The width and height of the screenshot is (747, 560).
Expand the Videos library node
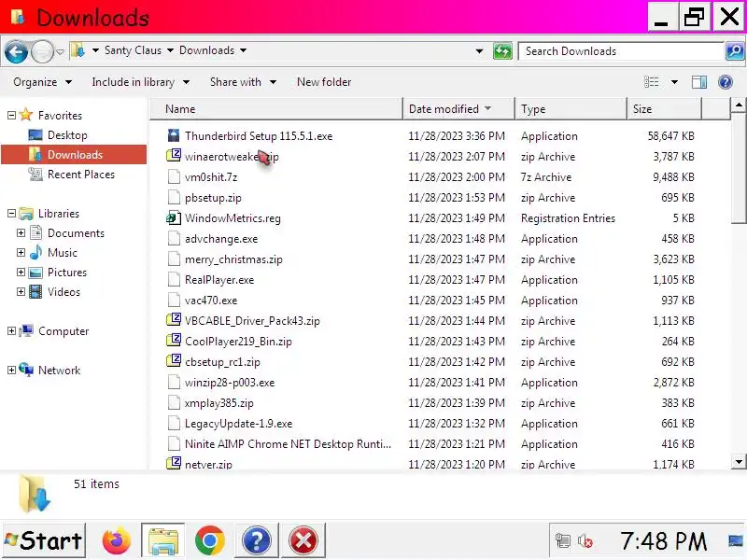point(21,292)
